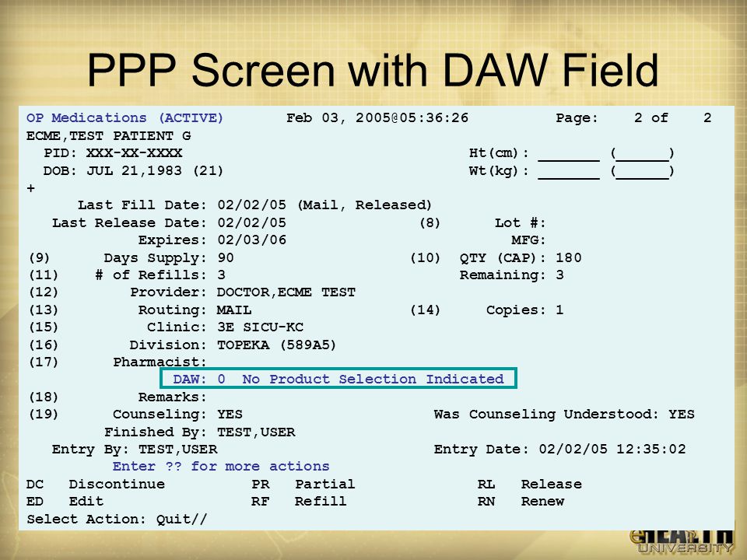Click 'DOB: JUL 21,1983 (21)' line
The image size is (747, 560).
(x=133, y=170)
